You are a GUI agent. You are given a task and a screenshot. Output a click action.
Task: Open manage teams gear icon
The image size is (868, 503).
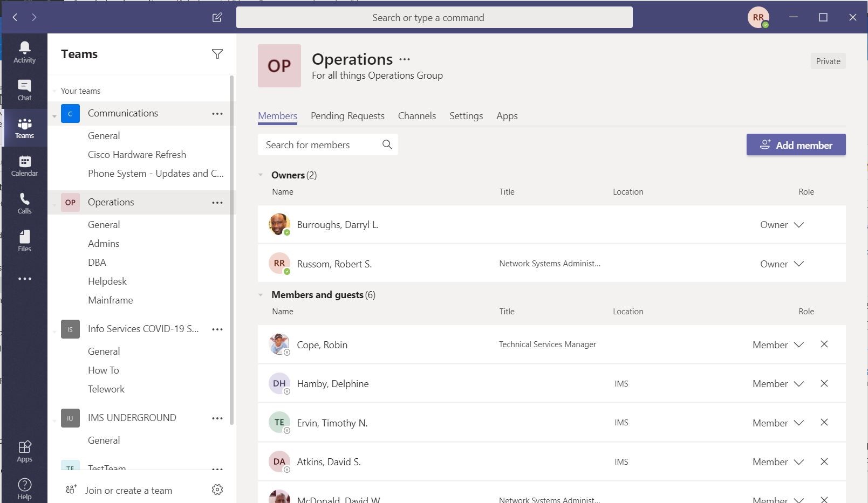pyautogui.click(x=217, y=490)
